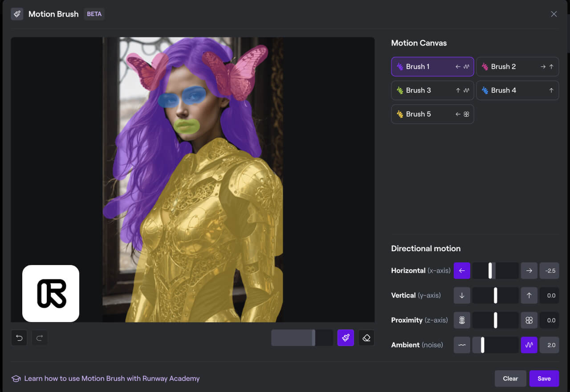Select Brush 1 in Motion Canvas
Screen dimensions: 570x392
point(432,67)
